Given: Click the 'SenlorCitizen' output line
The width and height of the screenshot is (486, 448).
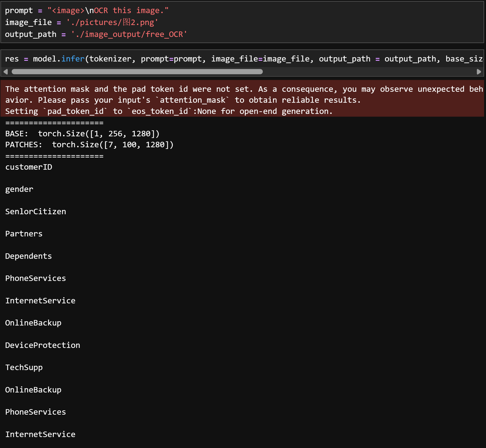Looking at the screenshot, I should pos(36,211).
